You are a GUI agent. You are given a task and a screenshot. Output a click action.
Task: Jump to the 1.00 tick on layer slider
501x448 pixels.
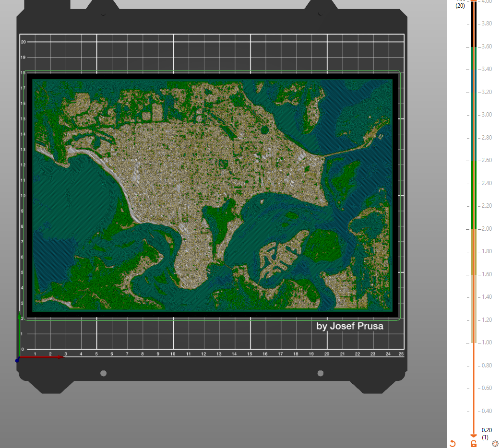click(x=474, y=343)
